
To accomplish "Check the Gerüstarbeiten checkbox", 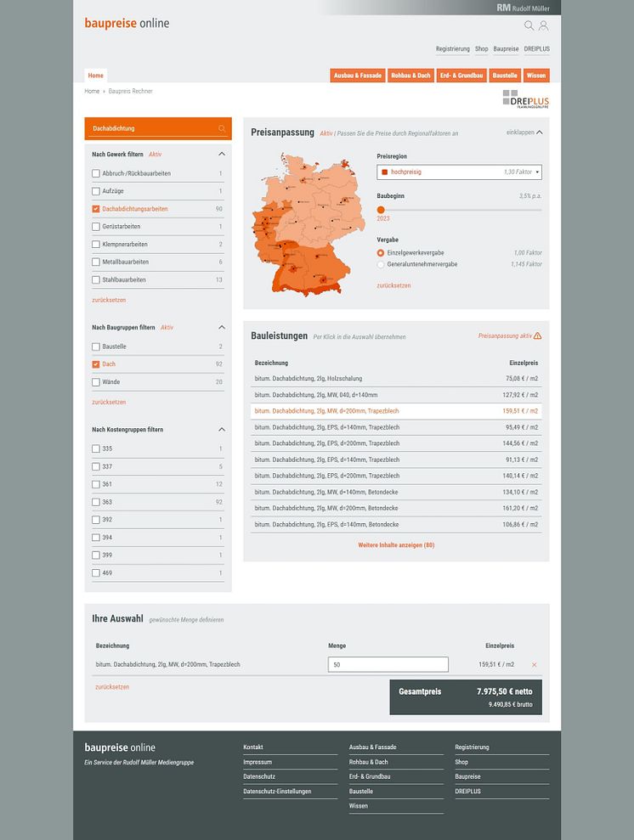I will tap(96, 227).
